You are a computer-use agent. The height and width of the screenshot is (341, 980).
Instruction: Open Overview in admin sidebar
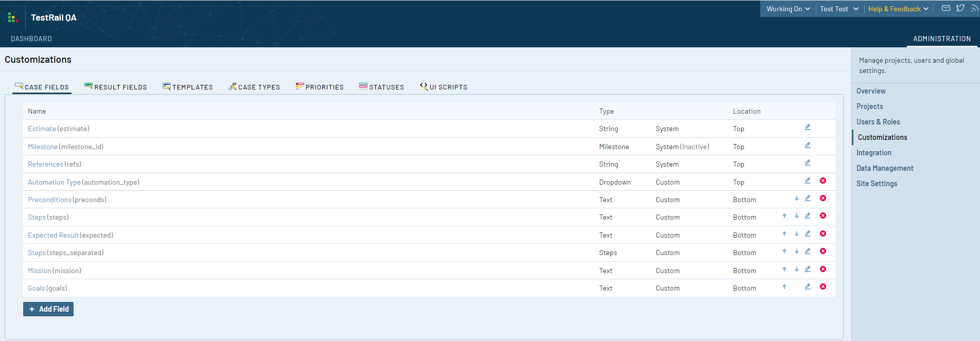point(871,91)
